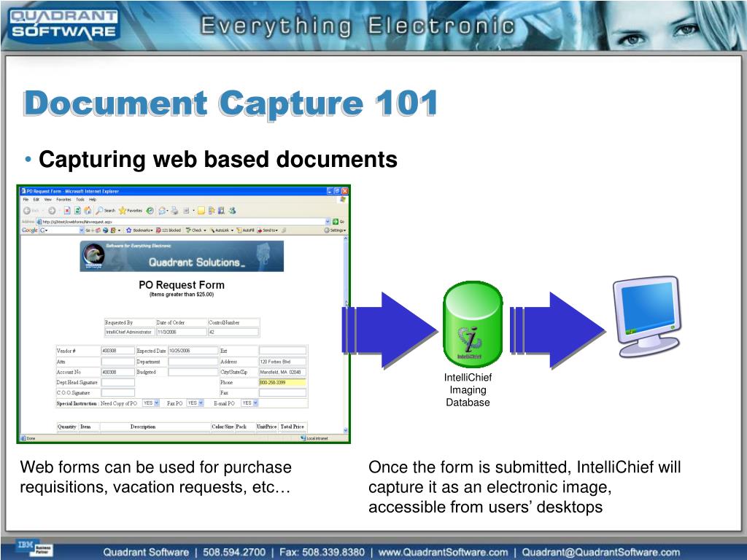Click the Go button beside the address bar
The image size is (747, 560).
point(338,222)
